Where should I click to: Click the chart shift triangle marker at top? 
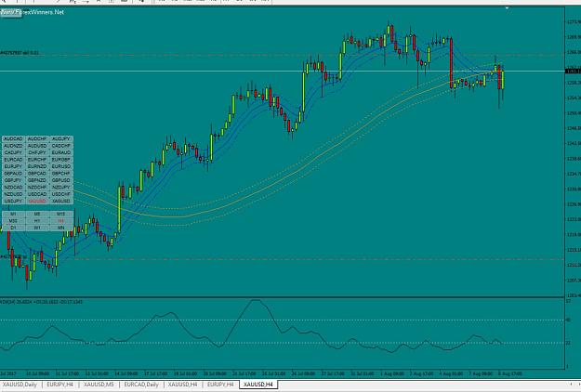(507, 7)
